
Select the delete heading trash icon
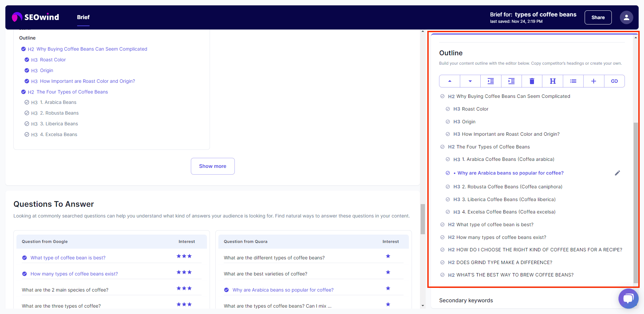tap(532, 81)
